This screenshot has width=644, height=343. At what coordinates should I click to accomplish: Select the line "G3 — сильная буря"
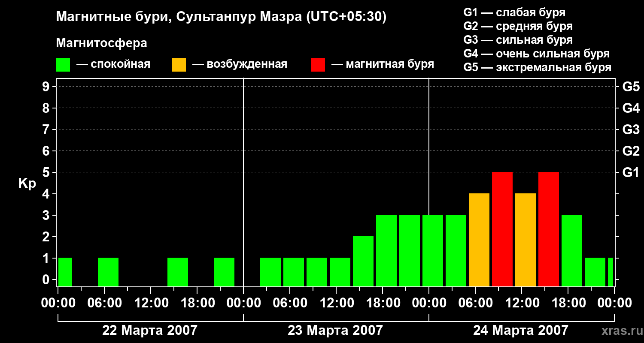(518, 40)
